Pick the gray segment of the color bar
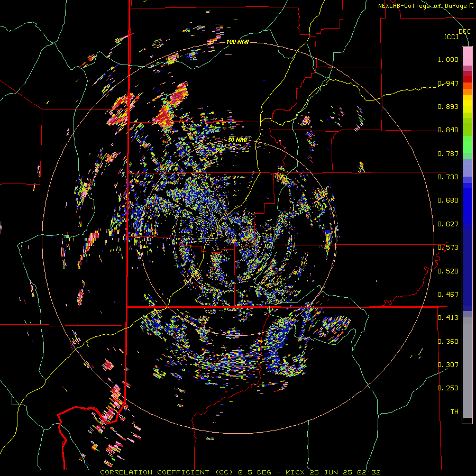The height and width of the screenshot is (476, 476). click(467, 368)
